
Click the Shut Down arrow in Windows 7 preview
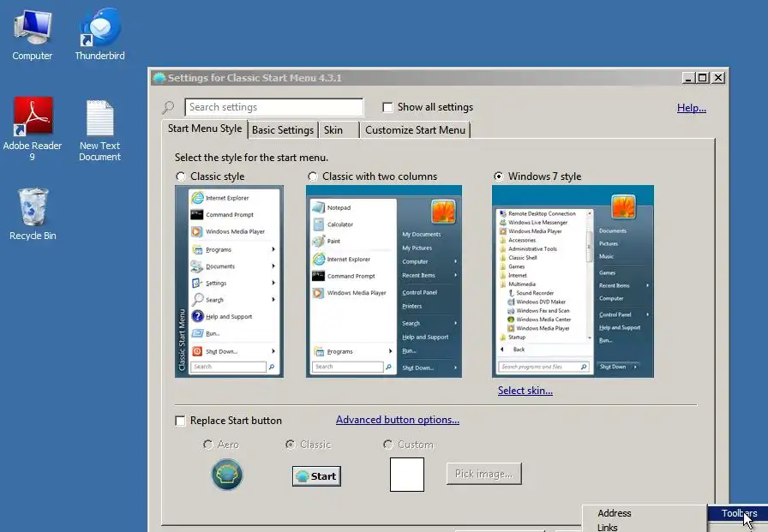pos(635,367)
